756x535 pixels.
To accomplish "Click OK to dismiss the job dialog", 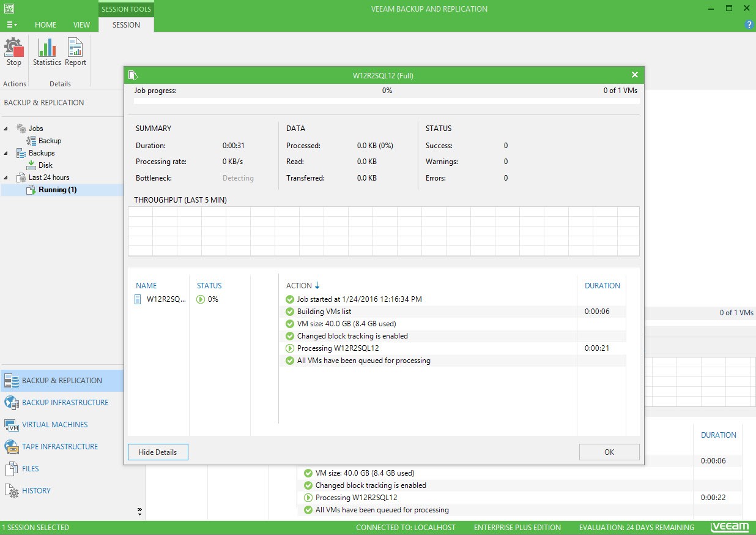I will coord(609,452).
